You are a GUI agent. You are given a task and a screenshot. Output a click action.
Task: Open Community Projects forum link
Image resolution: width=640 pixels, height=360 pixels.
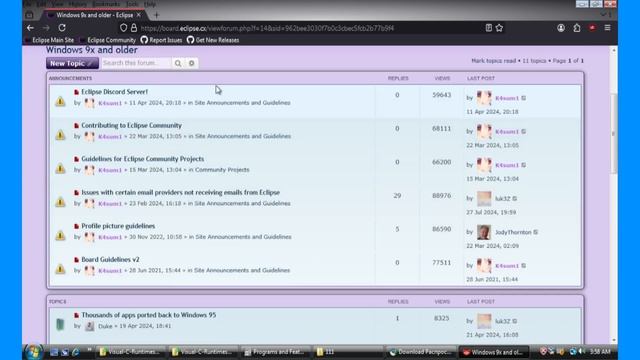[222, 170]
